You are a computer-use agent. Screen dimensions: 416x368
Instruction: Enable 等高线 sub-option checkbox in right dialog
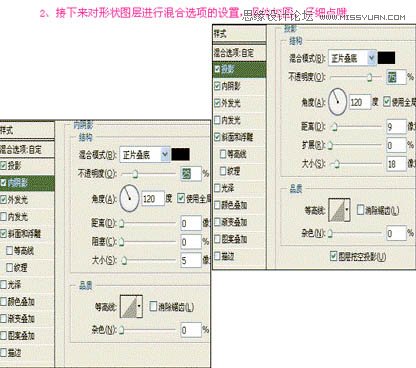click(223, 154)
